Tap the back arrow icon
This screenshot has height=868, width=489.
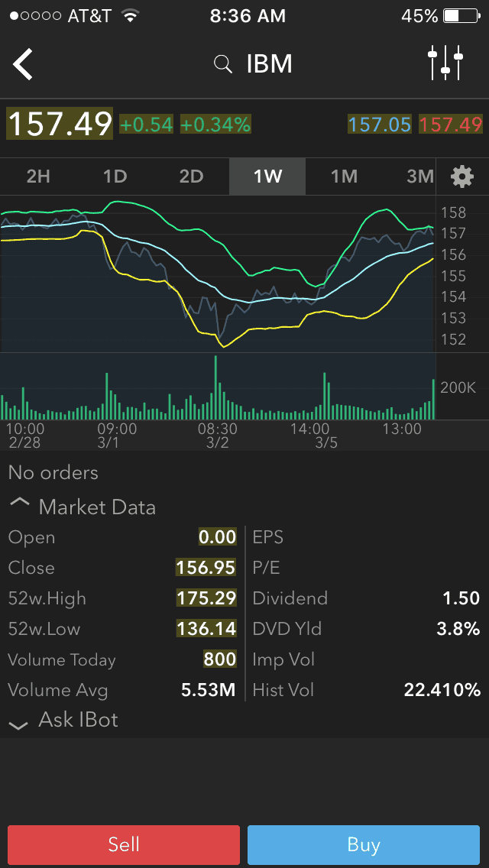tap(23, 64)
